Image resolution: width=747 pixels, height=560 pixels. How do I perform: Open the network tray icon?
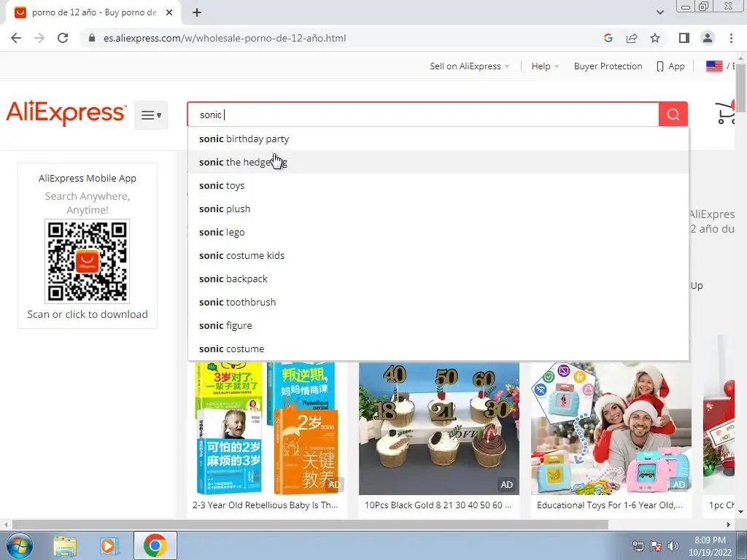[638, 547]
